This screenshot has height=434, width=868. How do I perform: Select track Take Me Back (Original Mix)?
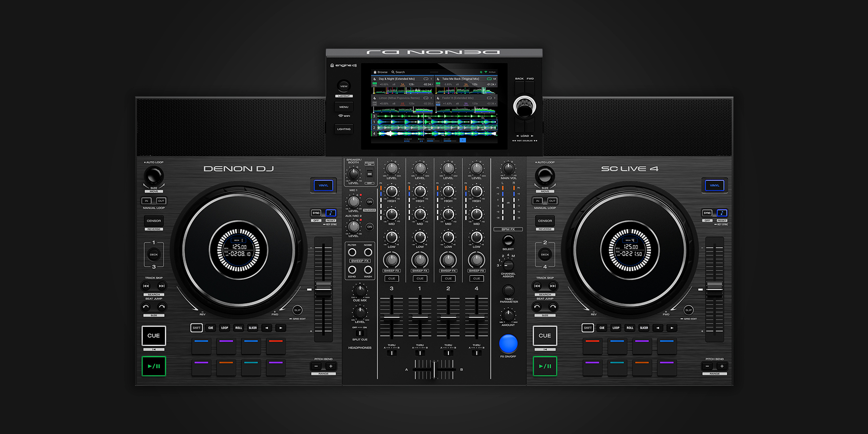[x=461, y=79]
